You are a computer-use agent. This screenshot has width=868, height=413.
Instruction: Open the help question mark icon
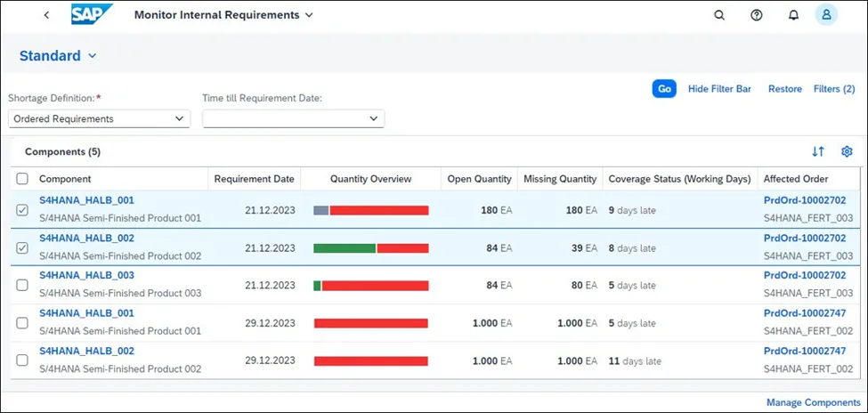click(756, 15)
